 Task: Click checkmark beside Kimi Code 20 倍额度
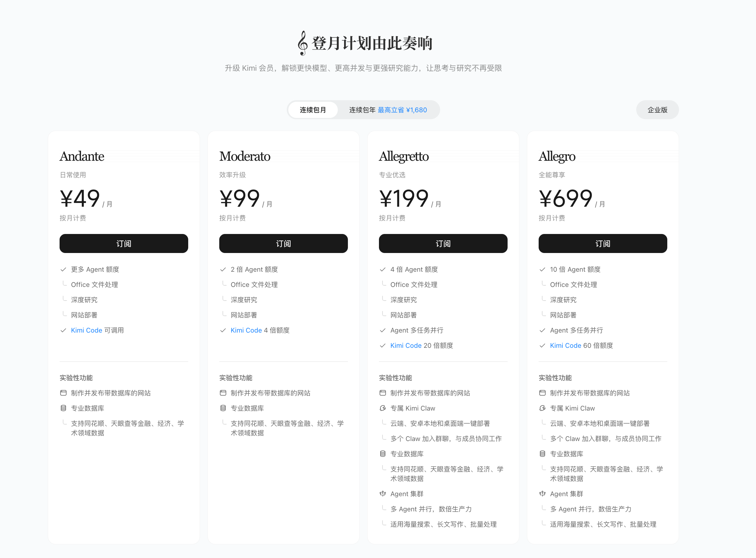pyautogui.click(x=382, y=346)
